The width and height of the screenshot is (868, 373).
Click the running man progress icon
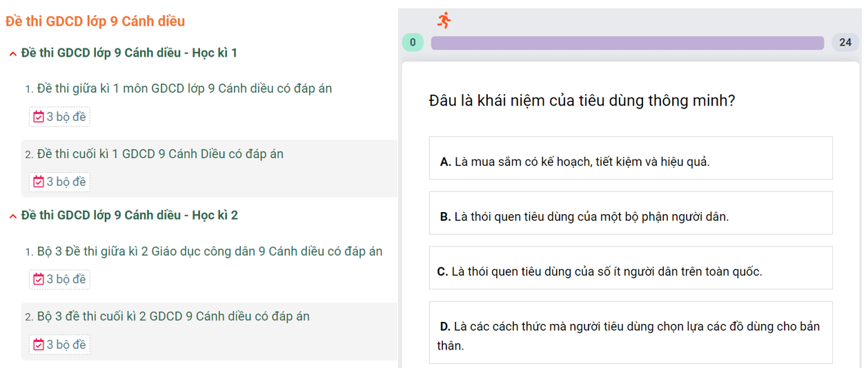[444, 20]
